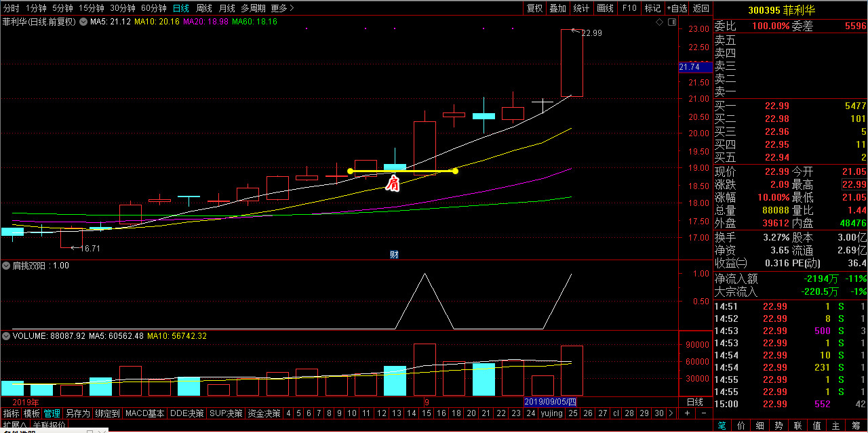Select the cl template tab
Viewport: 868px width, 433px height.
[616, 413]
